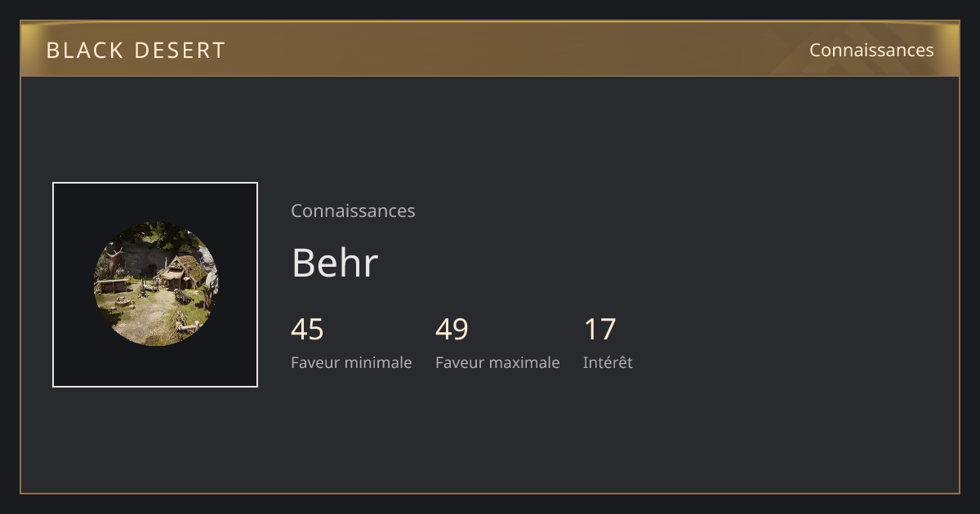Click the Faveur maximale label
The image size is (980, 514).
[x=497, y=362]
